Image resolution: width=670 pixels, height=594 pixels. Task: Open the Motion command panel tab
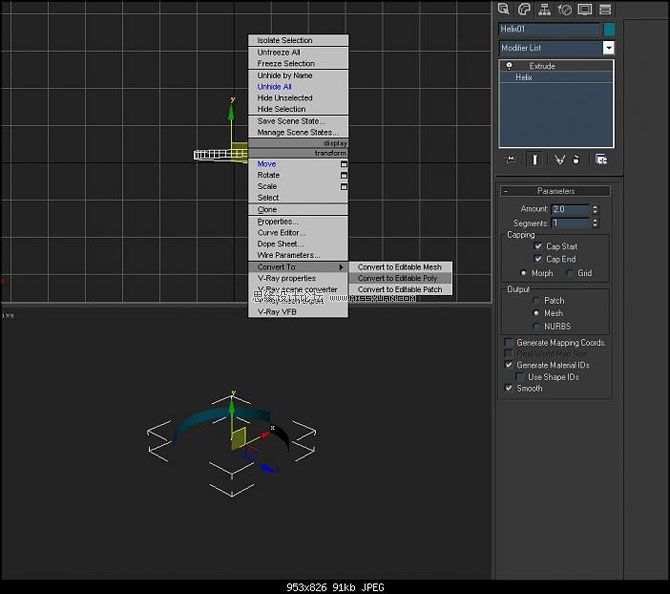tap(564, 9)
